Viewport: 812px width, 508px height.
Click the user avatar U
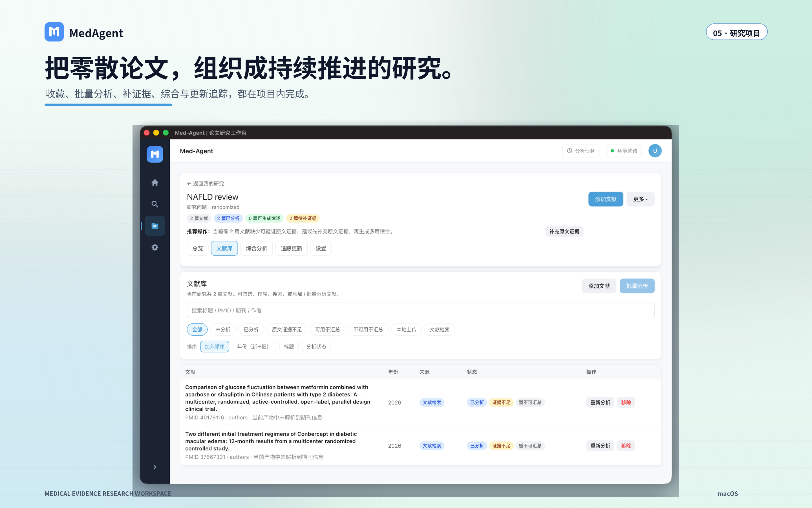pyautogui.click(x=655, y=151)
